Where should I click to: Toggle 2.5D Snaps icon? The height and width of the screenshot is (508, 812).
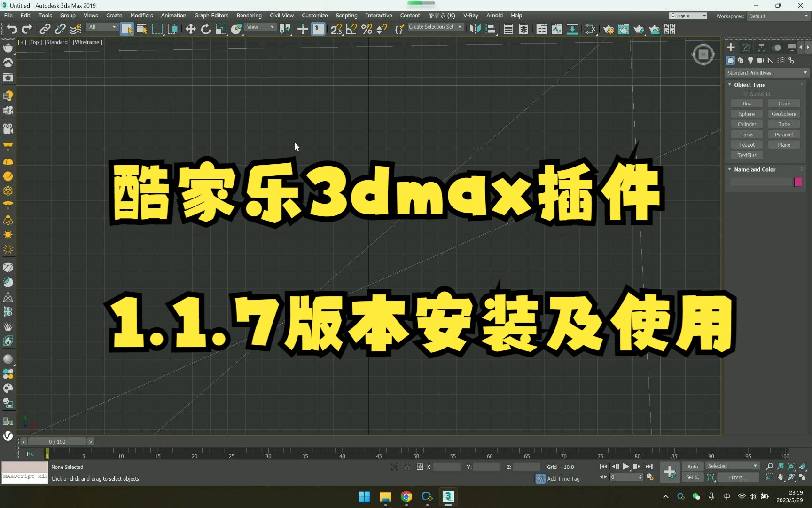click(336, 29)
